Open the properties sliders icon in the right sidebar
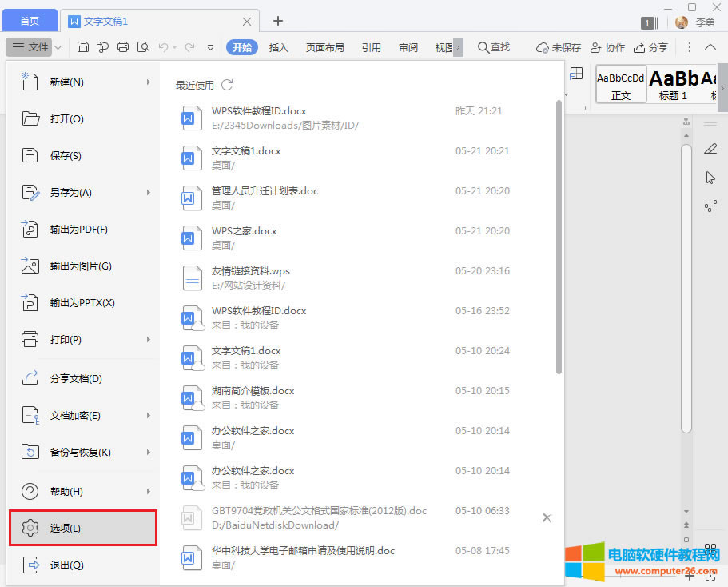 pyautogui.click(x=710, y=206)
